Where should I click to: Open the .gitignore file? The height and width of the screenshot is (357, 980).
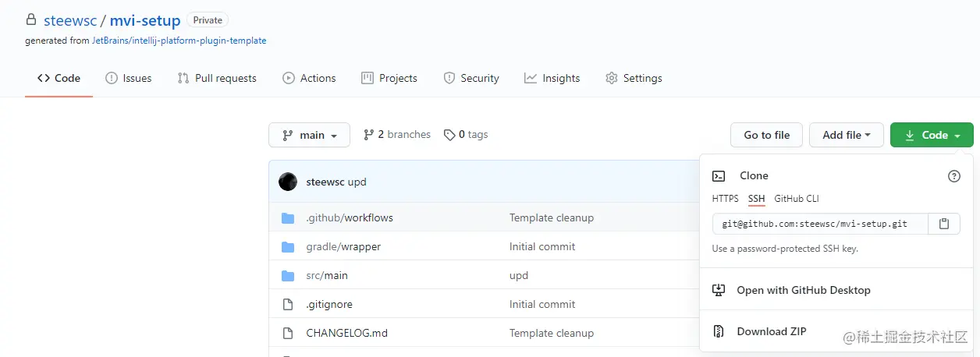tap(329, 305)
